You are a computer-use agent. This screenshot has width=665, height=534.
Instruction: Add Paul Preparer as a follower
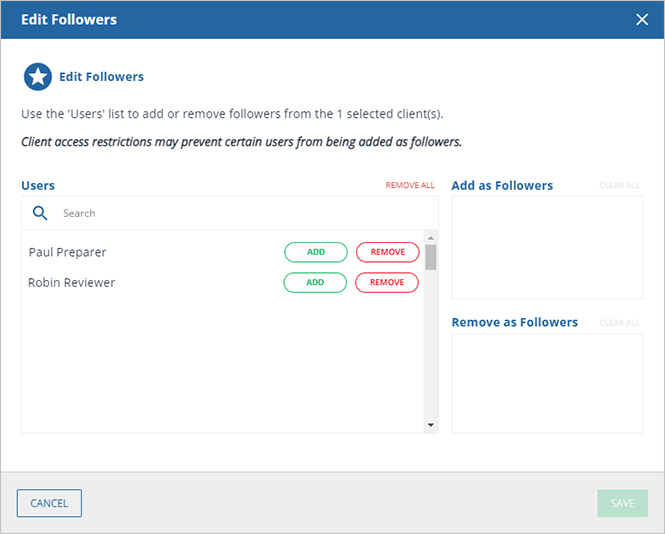(315, 252)
